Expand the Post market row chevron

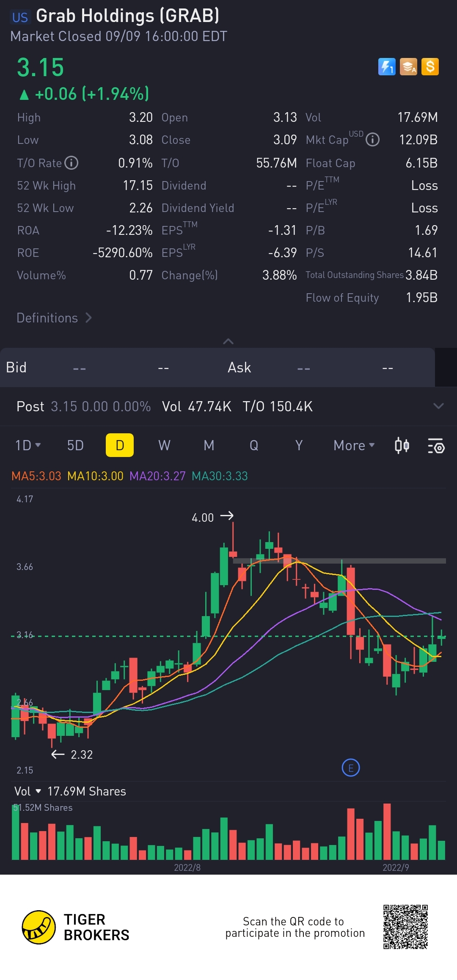[438, 406]
